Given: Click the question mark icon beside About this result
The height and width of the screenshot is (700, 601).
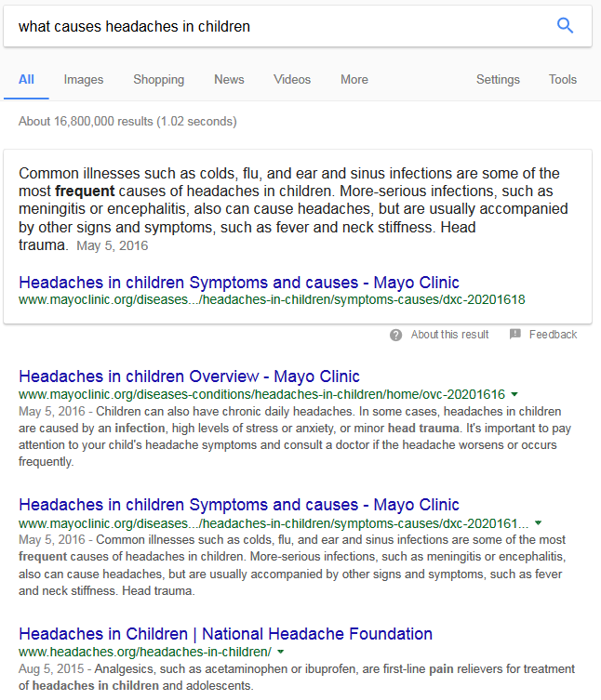Looking at the screenshot, I should (396, 335).
